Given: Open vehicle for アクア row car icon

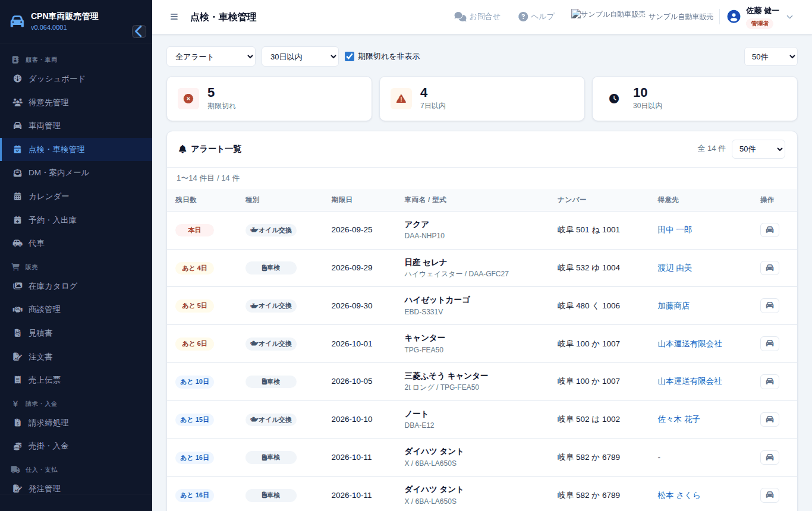Looking at the screenshot, I should [769, 230].
